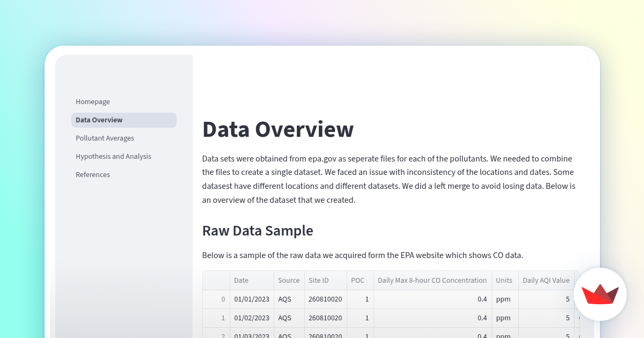Screen dimensions: 644x338
Task: Select 0.4 concentration cell in row 1
Action: click(433, 318)
